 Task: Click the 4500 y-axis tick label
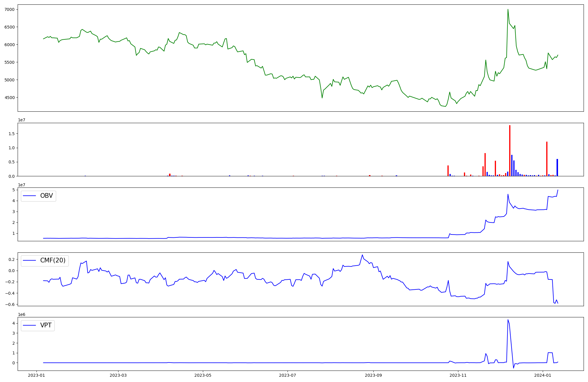pyautogui.click(x=10, y=98)
